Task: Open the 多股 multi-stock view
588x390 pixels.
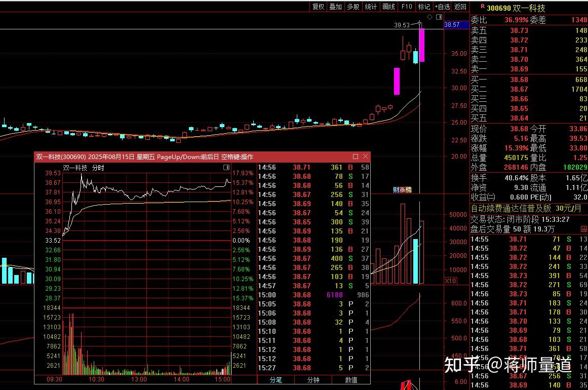Action: point(353,7)
